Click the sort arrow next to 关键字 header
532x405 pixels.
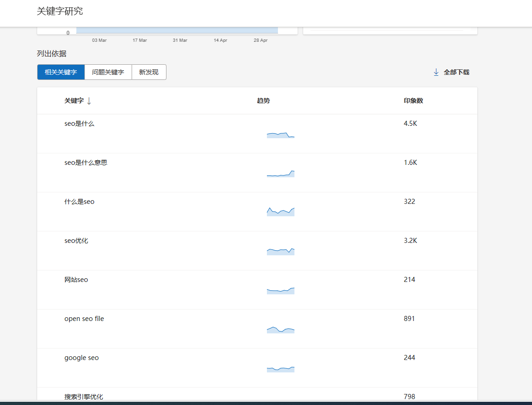(89, 101)
